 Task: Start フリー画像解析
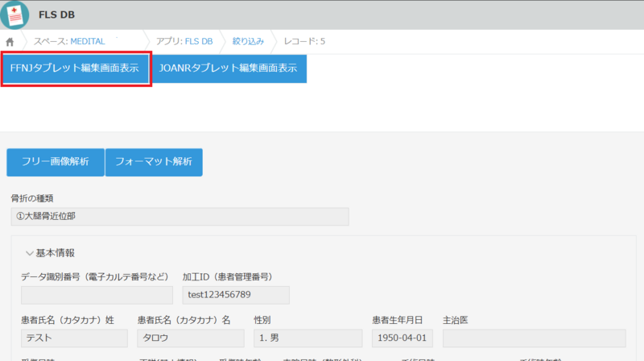pos(56,162)
